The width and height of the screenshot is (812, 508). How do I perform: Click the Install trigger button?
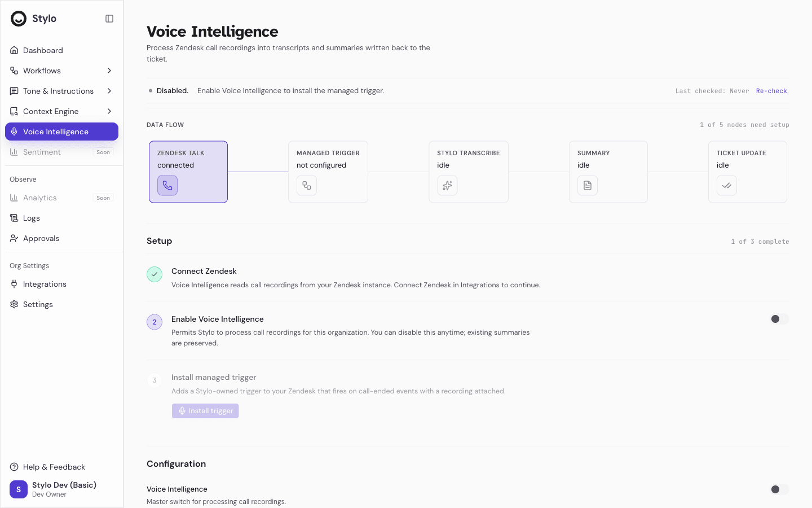(x=205, y=411)
